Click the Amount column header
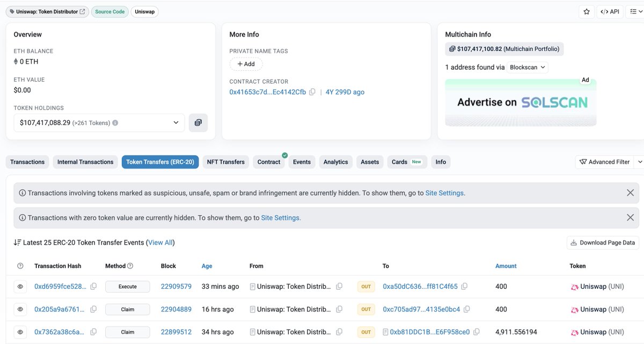The image size is (644, 344). click(506, 266)
